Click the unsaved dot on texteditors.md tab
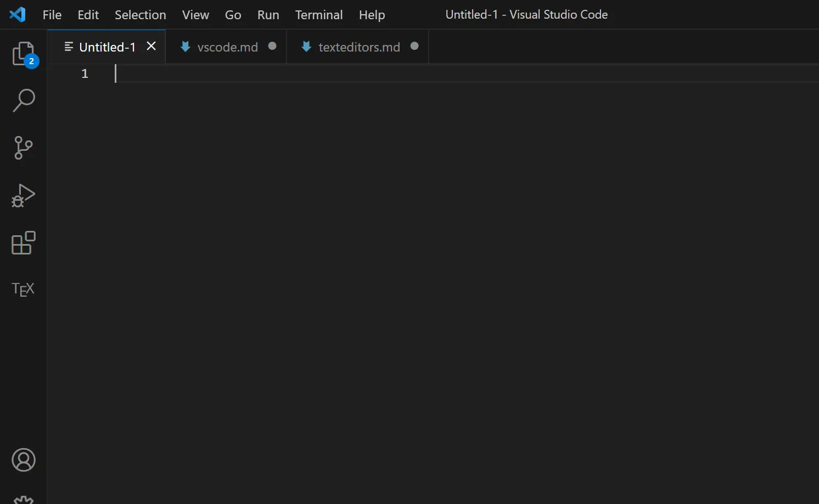The image size is (819, 504). 414,47
